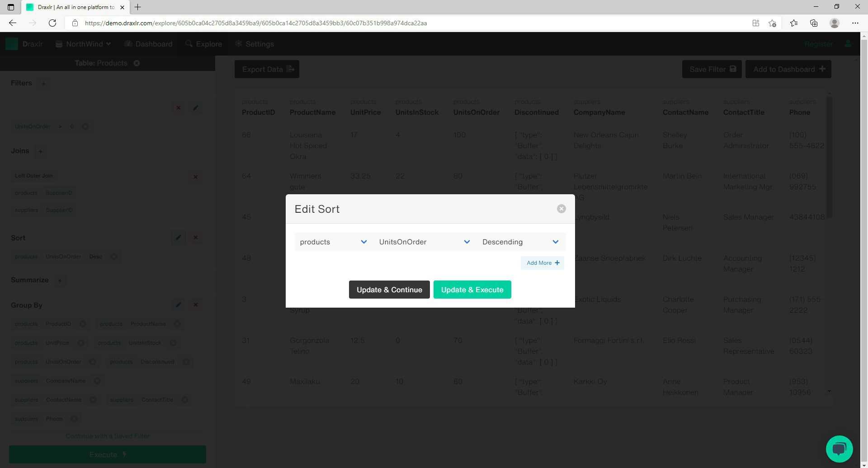Remove UnitPrice group by chip

(80, 343)
